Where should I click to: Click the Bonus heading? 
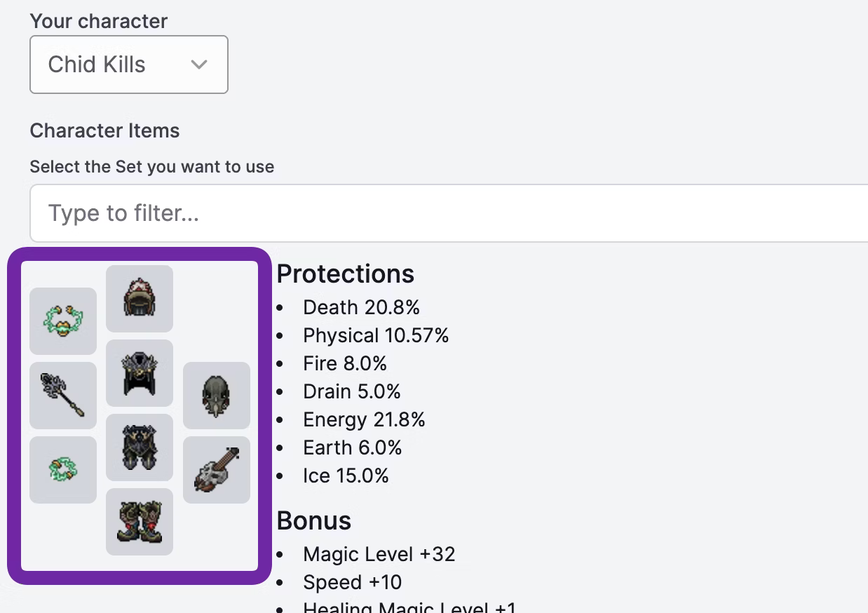click(314, 520)
